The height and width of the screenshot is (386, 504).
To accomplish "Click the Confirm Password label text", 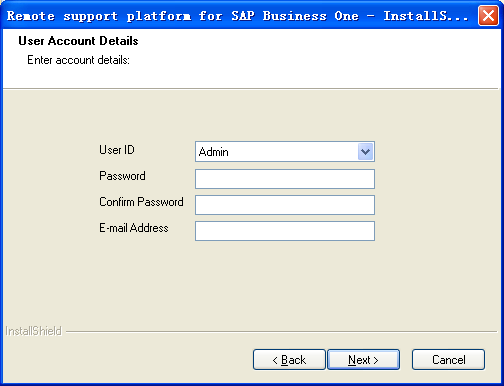I will [x=141, y=202].
